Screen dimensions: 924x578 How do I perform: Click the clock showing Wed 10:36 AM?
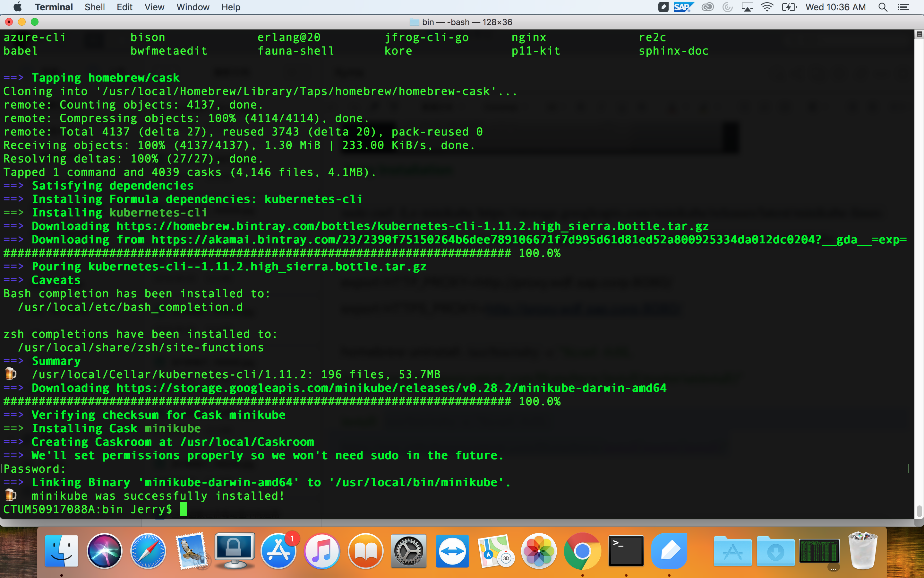point(835,7)
